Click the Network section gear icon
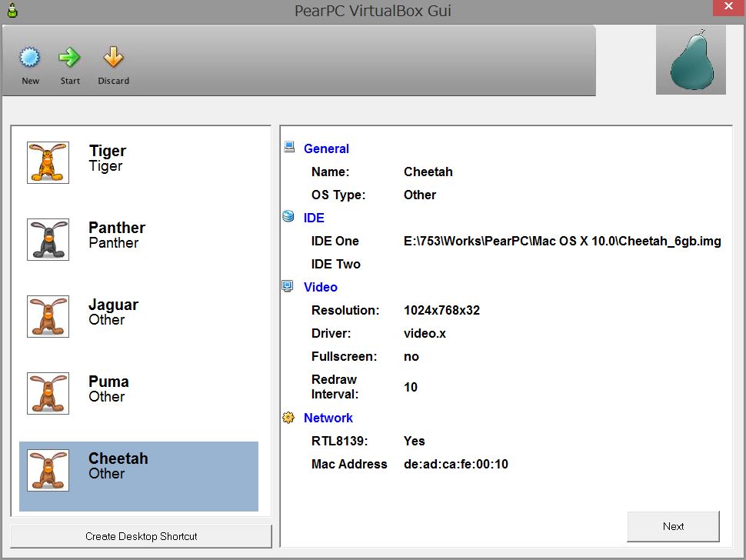The height and width of the screenshot is (560, 746). coord(288,417)
